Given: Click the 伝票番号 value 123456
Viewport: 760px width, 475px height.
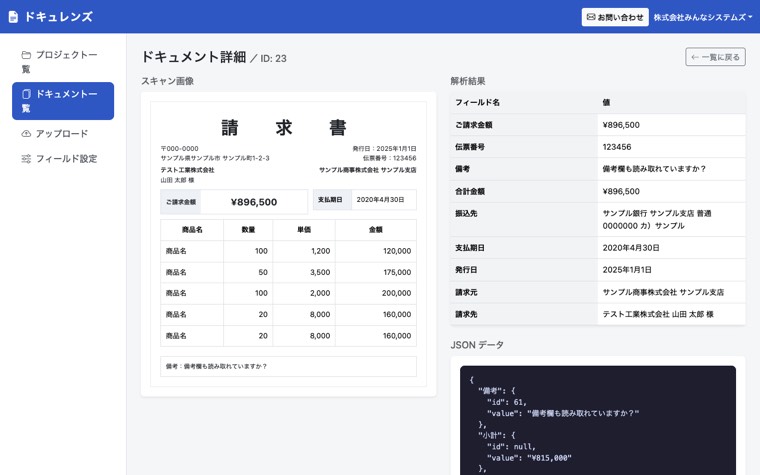Looking at the screenshot, I should [617, 147].
